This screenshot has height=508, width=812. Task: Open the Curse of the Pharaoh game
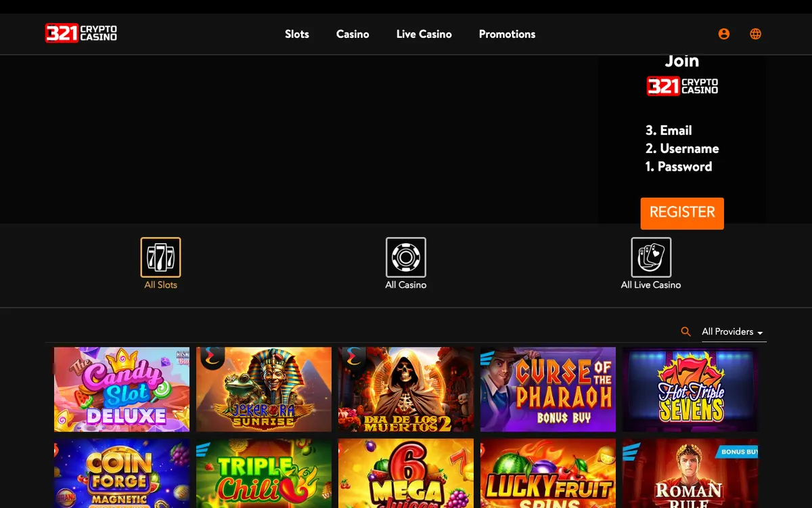548,389
